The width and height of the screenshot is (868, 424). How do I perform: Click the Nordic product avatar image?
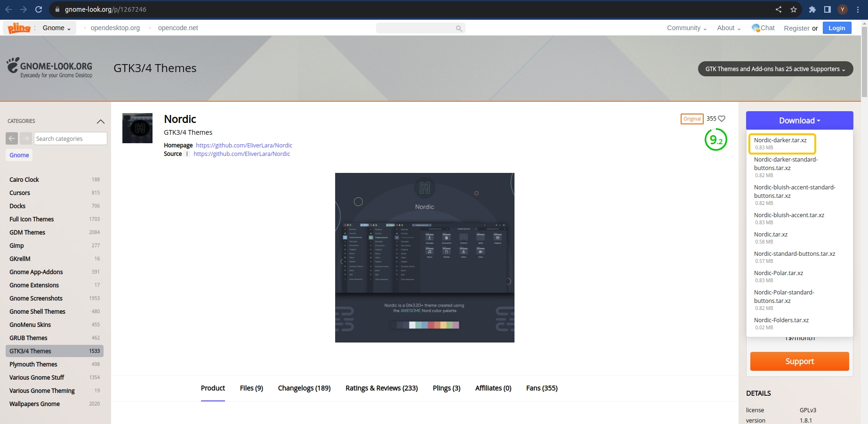point(137,128)
